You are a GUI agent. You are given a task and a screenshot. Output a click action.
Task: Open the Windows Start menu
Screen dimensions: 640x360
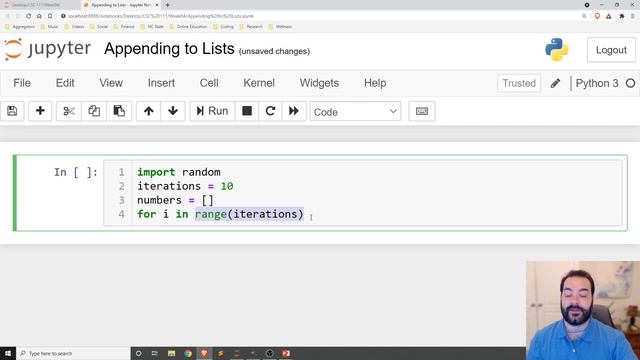(8, 353)
